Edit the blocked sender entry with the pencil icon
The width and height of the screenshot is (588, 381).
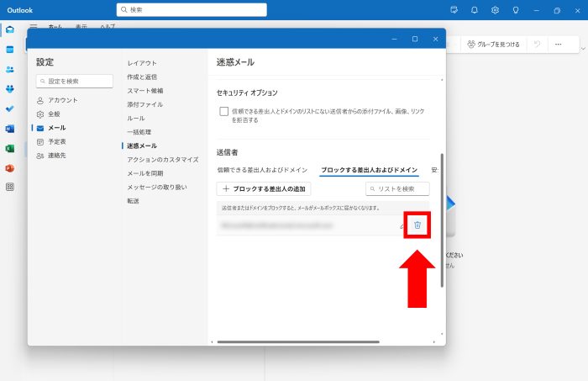[402, 226]
